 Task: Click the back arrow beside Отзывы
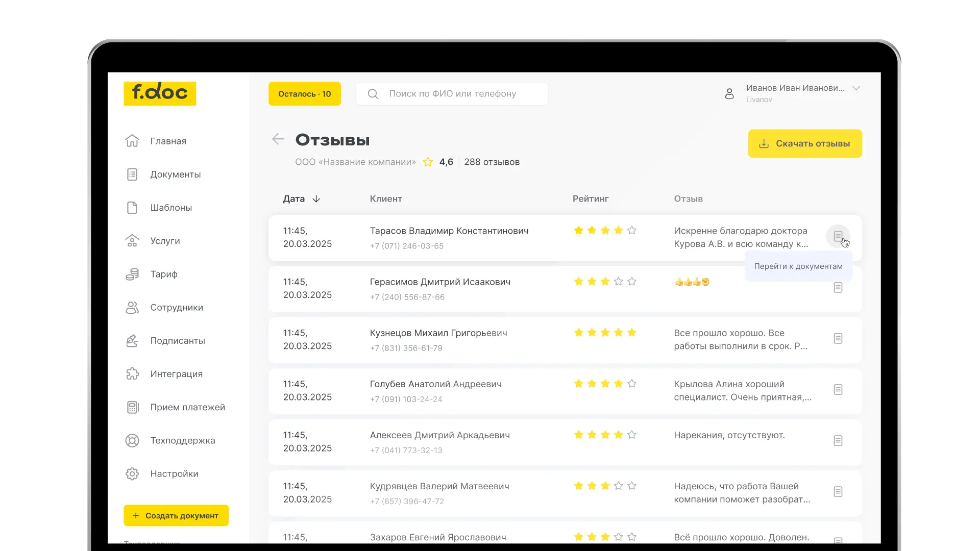pyautogui.click(x=278, y=139)
